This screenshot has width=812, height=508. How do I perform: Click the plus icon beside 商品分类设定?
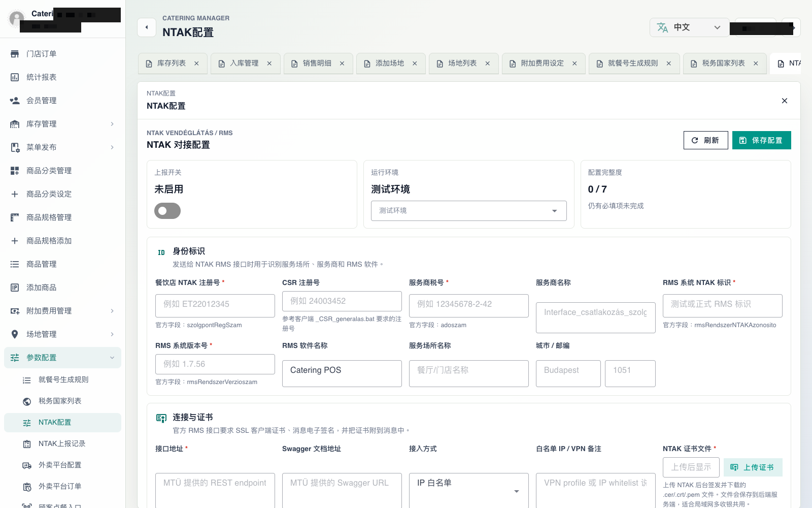pos(15,194)
